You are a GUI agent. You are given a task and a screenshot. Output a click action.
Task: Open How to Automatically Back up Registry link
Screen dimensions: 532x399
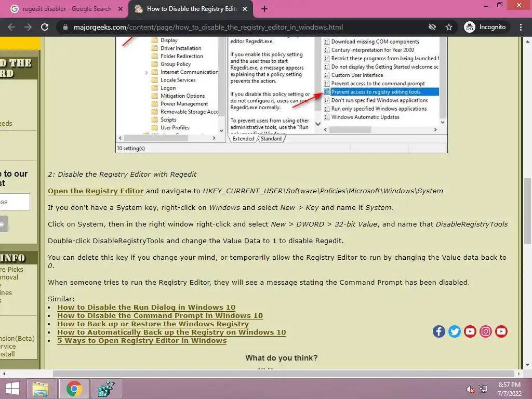[171, 332]
